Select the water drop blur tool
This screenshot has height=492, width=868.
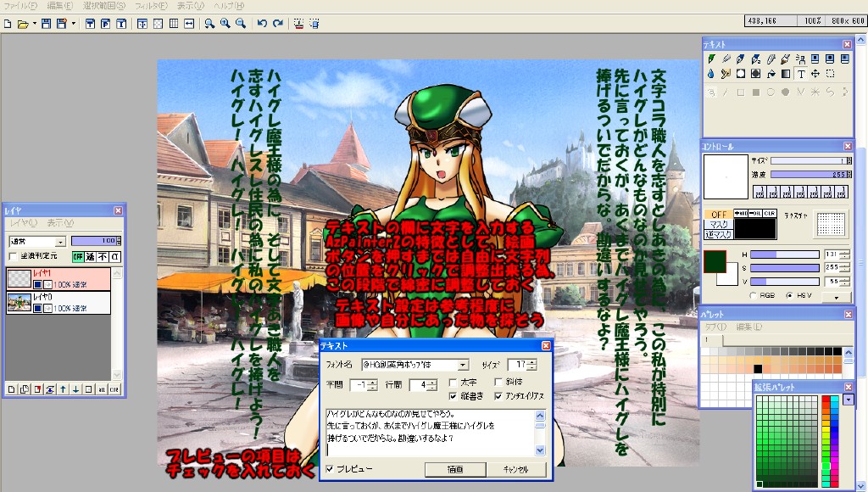pos(711,74)
